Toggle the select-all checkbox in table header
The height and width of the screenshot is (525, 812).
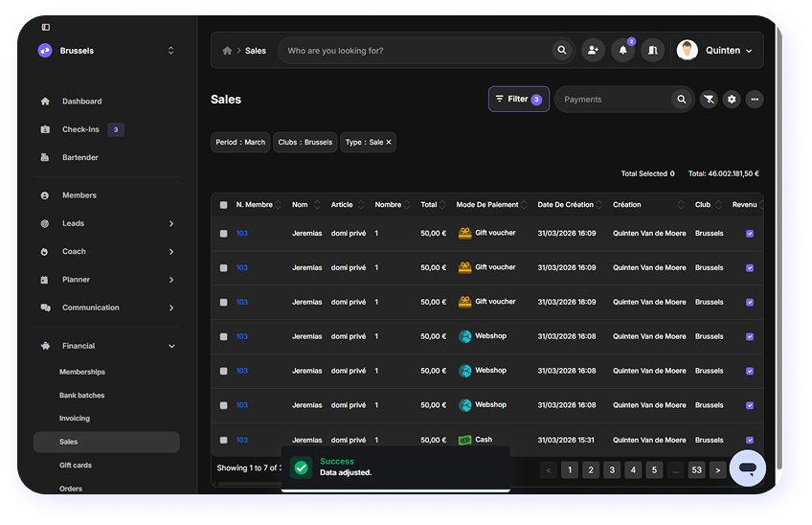click(x=223, y=205)
